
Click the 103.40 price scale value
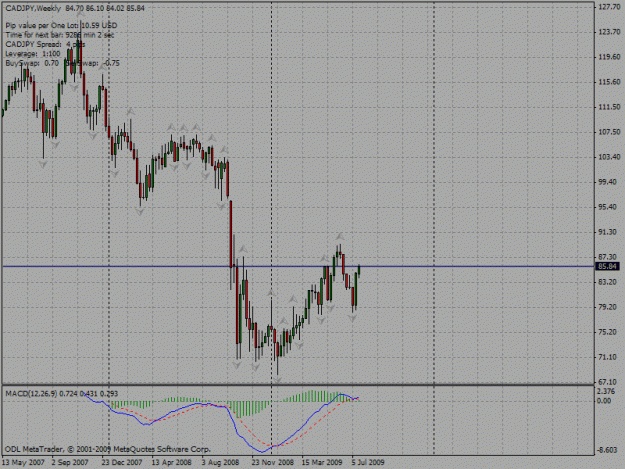pos(609,157)
